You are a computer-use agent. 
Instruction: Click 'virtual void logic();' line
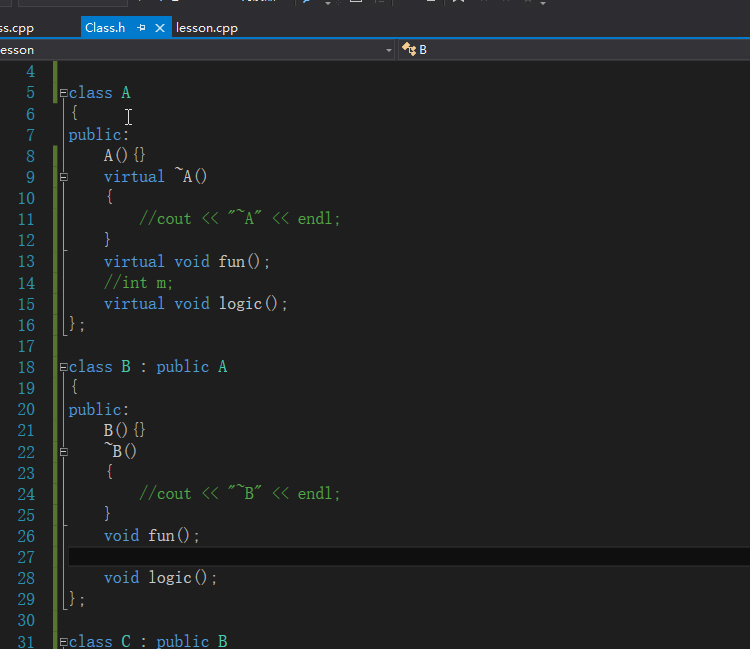pos(196,304)
